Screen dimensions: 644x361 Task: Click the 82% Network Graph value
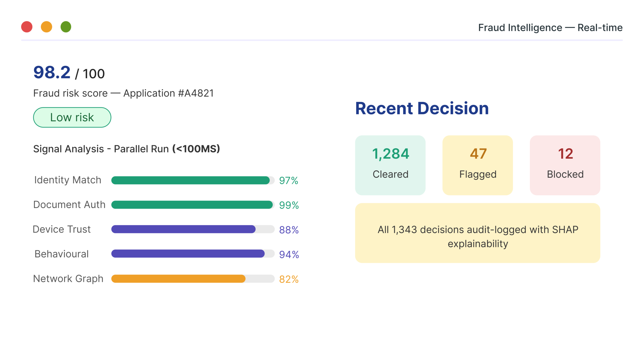coord(289,279)
